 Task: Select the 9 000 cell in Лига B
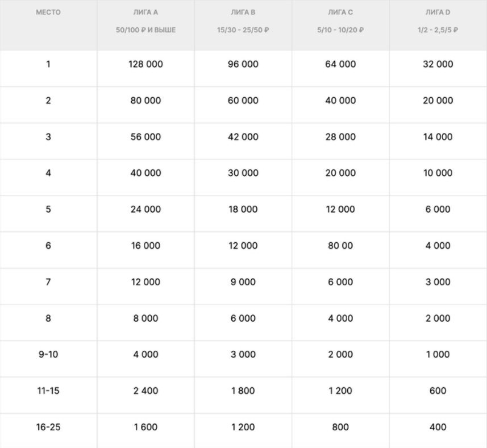[243, 282]
